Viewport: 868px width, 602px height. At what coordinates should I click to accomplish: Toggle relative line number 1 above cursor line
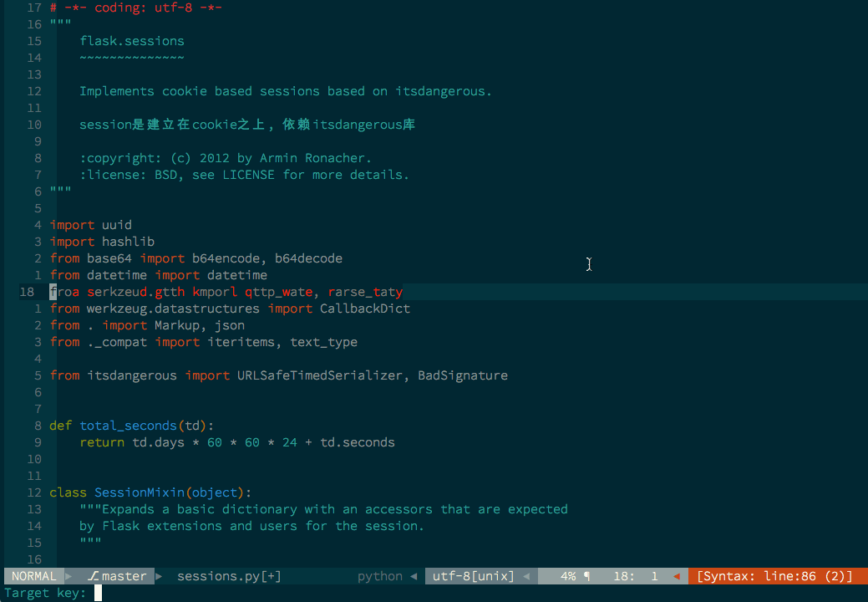[38, 274]
